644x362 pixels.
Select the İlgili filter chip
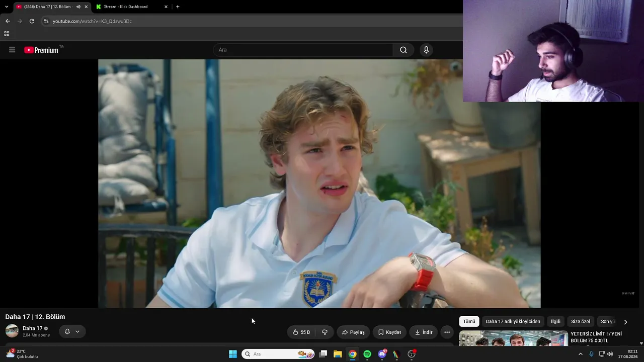555,322
